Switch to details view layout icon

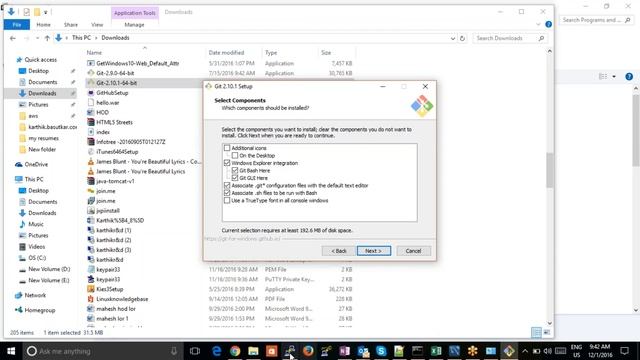pos(536,332)
